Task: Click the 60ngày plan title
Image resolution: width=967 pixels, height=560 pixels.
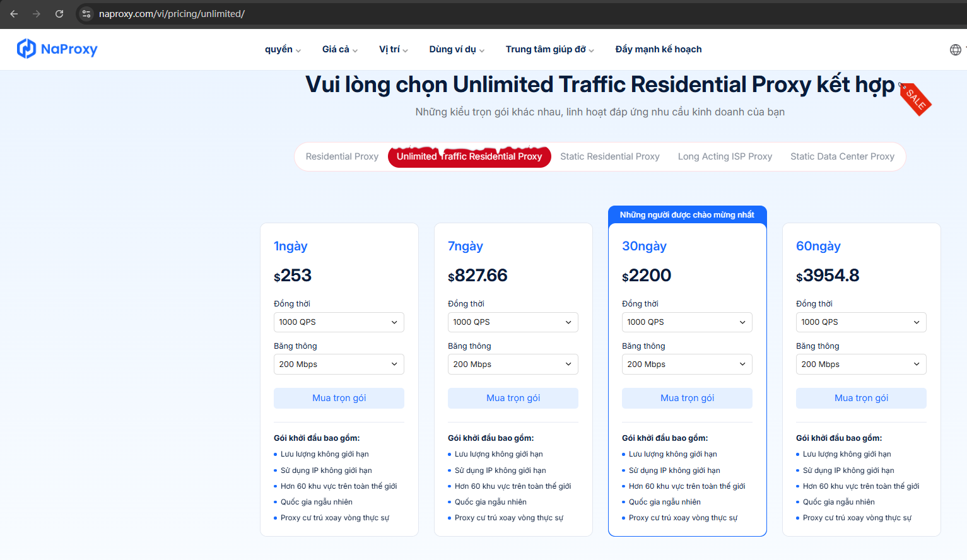Action: 818,246
